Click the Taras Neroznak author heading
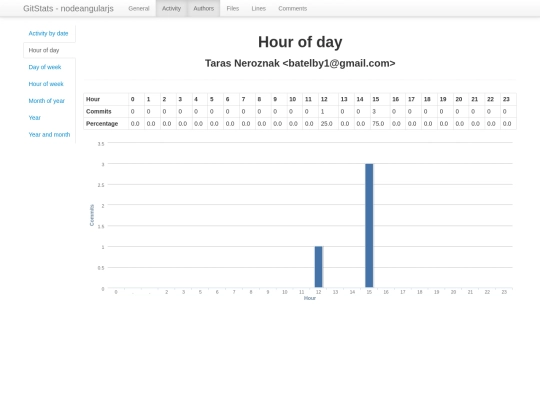The image size is (540, 405). pyautogui.click(x=300, y=63)
